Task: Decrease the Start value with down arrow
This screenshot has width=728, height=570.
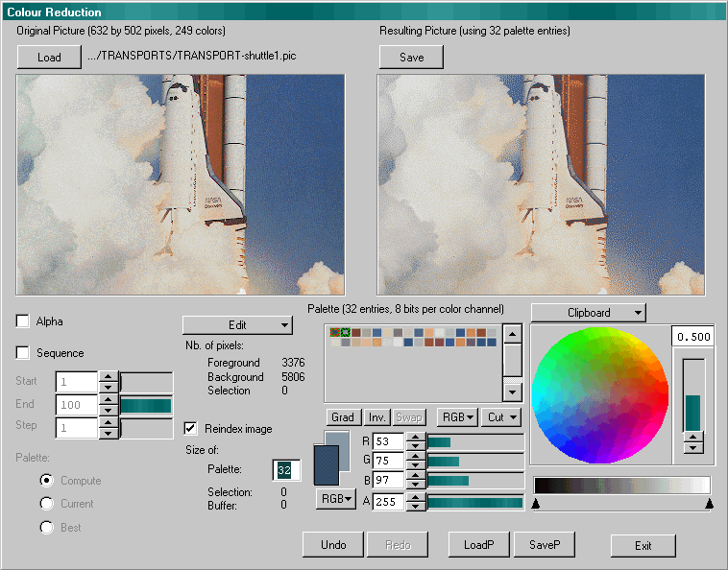Action: [x=109, y=388]
